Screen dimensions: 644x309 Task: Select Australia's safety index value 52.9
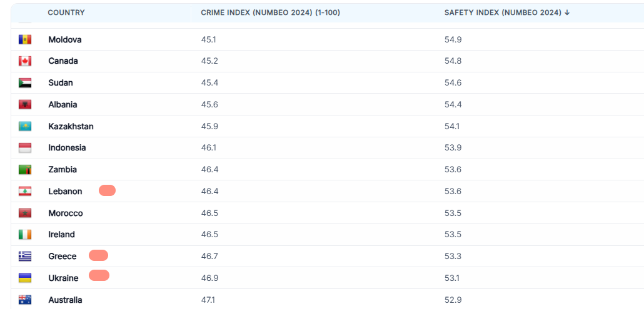[x=453, y=300]
